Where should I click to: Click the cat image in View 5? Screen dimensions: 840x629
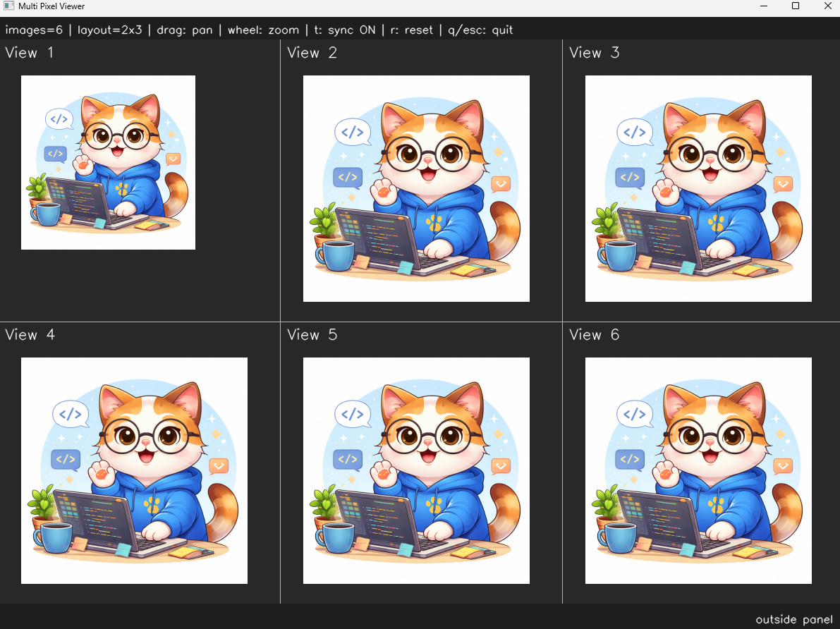pyautogui.click(x=416, y=470)
